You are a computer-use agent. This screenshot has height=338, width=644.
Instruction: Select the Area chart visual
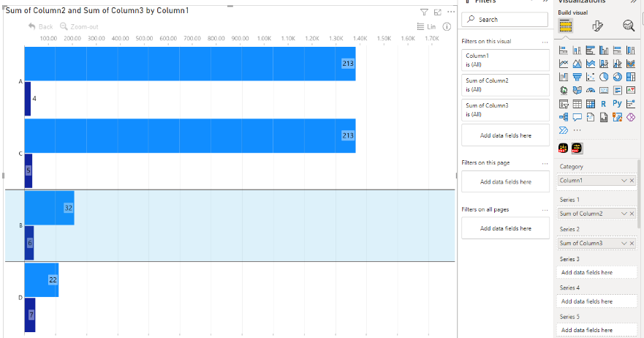coord(577,64)
